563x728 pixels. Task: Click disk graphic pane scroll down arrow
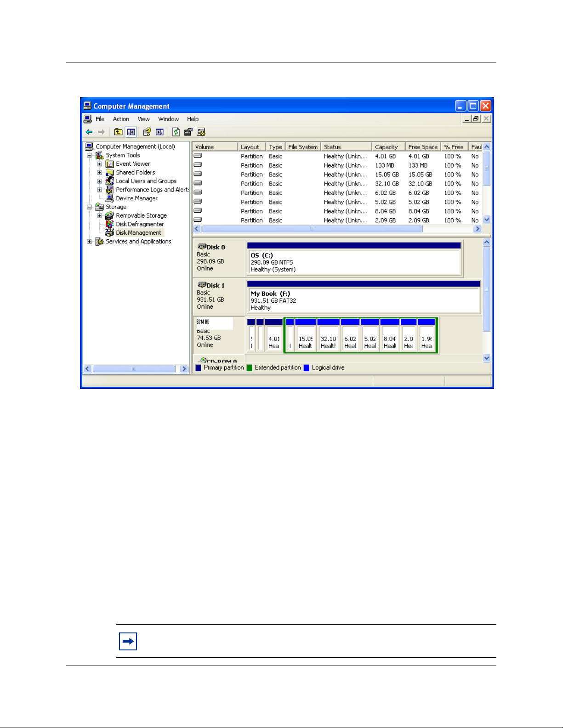point(487,358)
